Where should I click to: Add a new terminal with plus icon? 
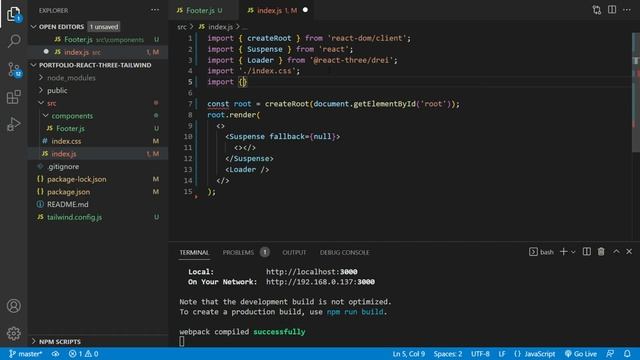point(563,252)
